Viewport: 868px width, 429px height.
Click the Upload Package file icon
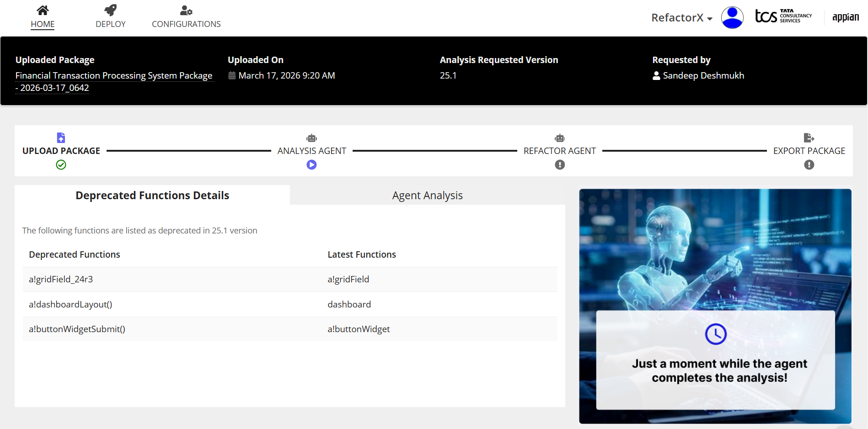(x=61, y=138)
